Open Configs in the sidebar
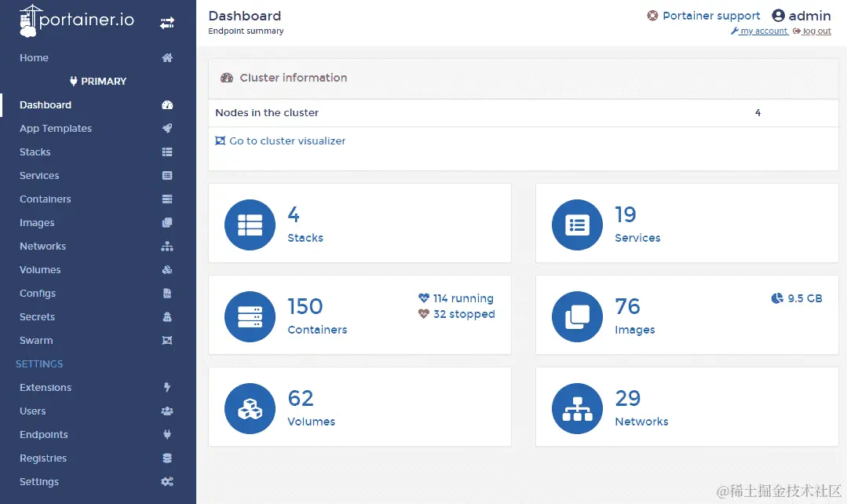This screenshot has height=504, width=847. (x=38, y=294)
